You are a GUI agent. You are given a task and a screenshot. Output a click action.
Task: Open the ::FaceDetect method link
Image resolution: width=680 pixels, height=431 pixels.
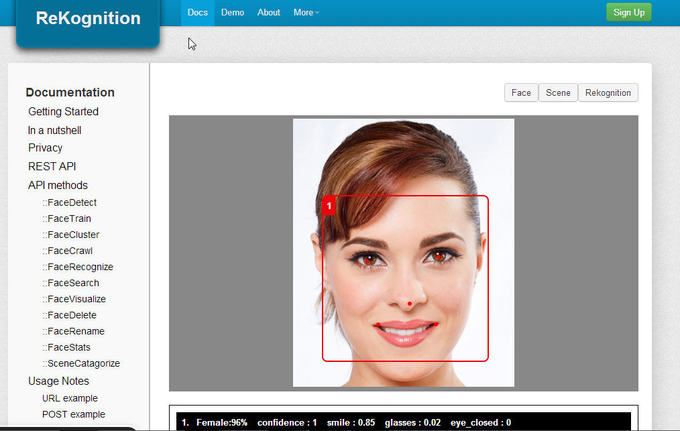[69, 202]
